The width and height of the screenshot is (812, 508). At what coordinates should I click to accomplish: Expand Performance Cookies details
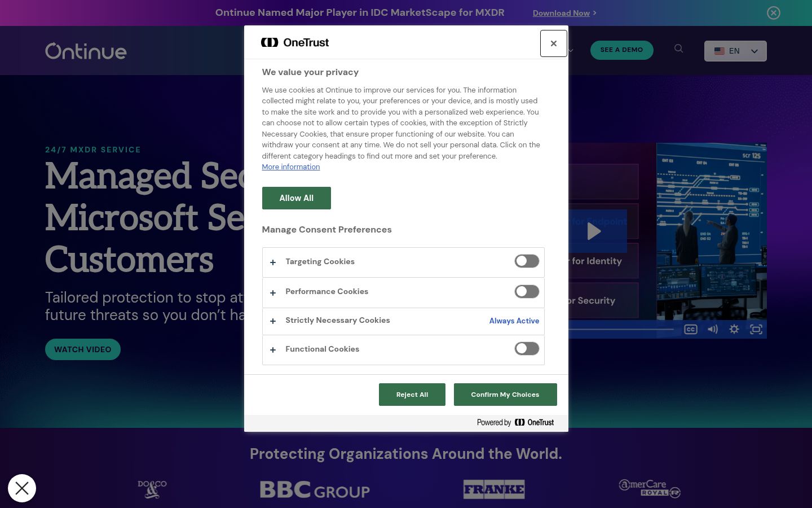coord(273,293)
